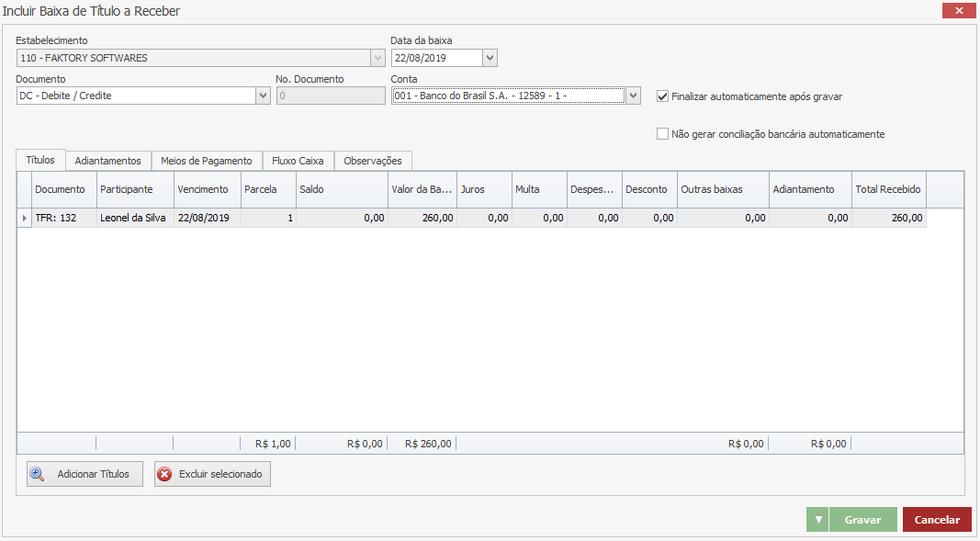Click the Participante cell Leonel da Silva
The image size is (980, 541).
[134, 219]
